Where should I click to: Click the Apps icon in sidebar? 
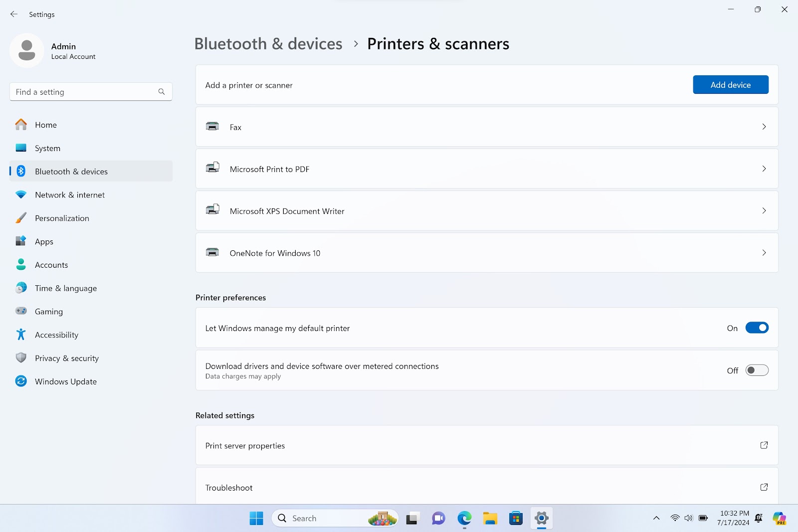click(21, 241)
